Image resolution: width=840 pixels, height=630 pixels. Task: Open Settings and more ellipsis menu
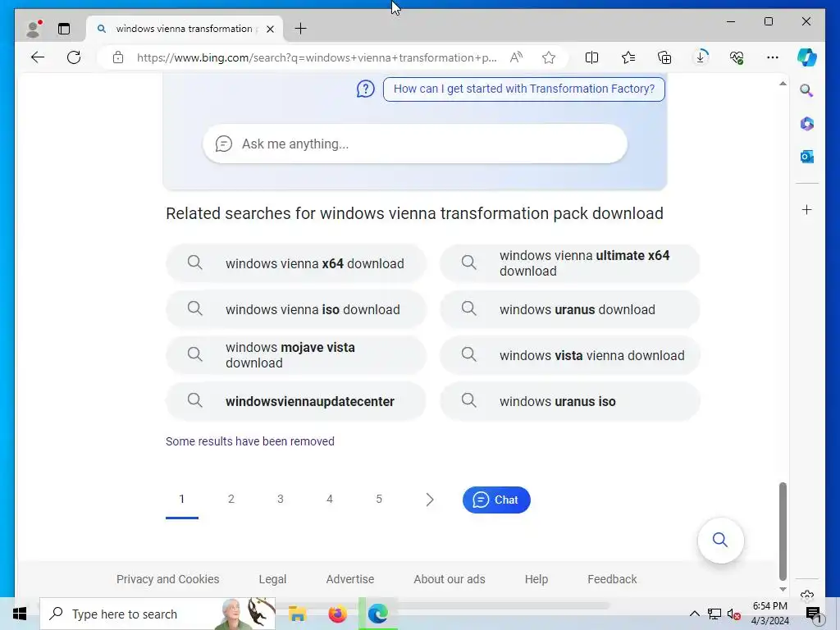tap(773, 57)
